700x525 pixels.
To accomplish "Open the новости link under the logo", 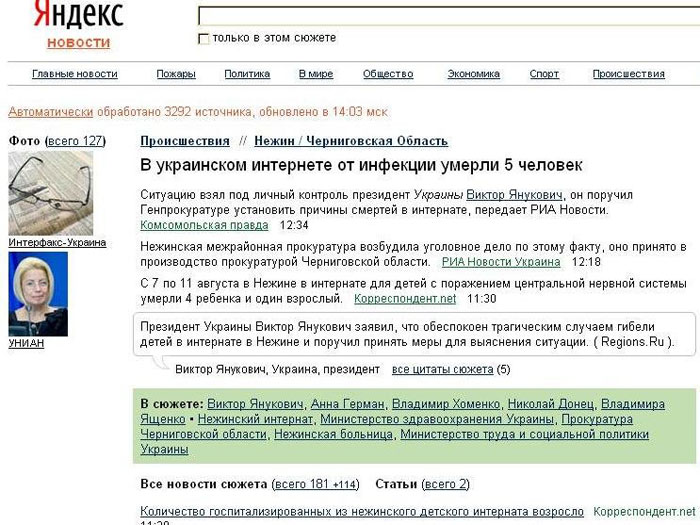I will [x=79, y=43].
